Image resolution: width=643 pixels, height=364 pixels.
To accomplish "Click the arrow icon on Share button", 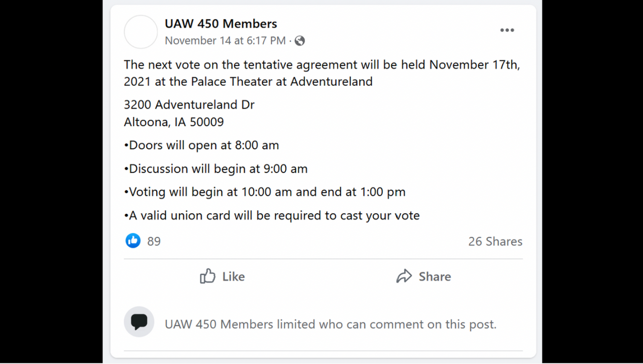I will (x=404, y=276).
